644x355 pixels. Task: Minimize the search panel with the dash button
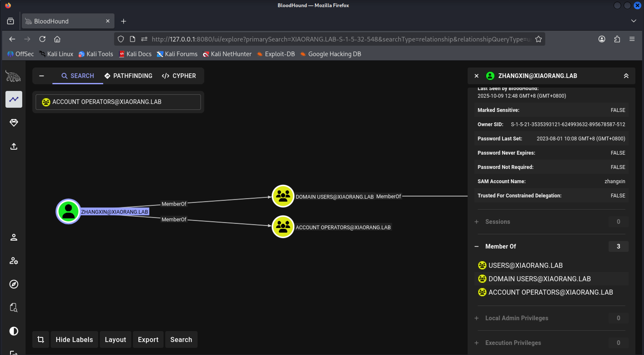(x=42, y=76)
